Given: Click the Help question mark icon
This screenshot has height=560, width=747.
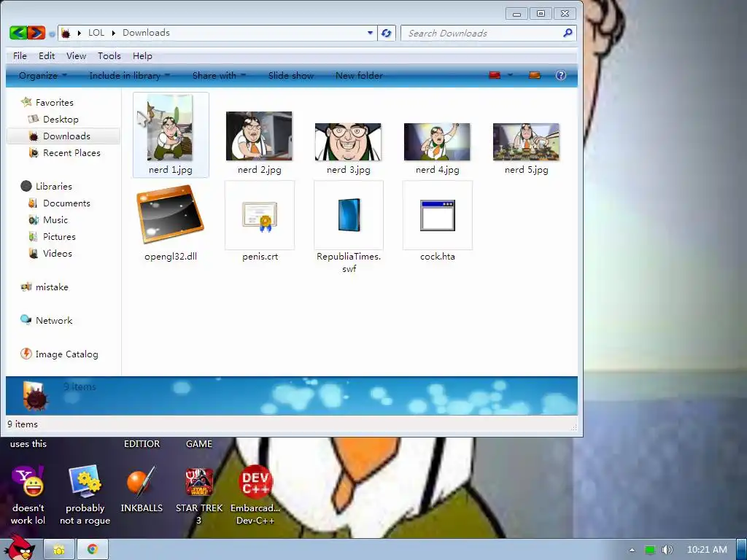Looking at the screenshot, I should point(561,75).
